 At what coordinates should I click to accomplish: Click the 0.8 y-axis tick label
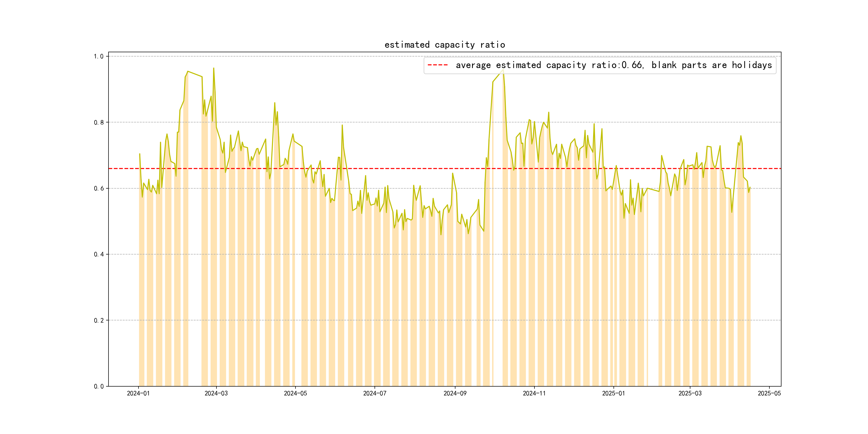98,122
